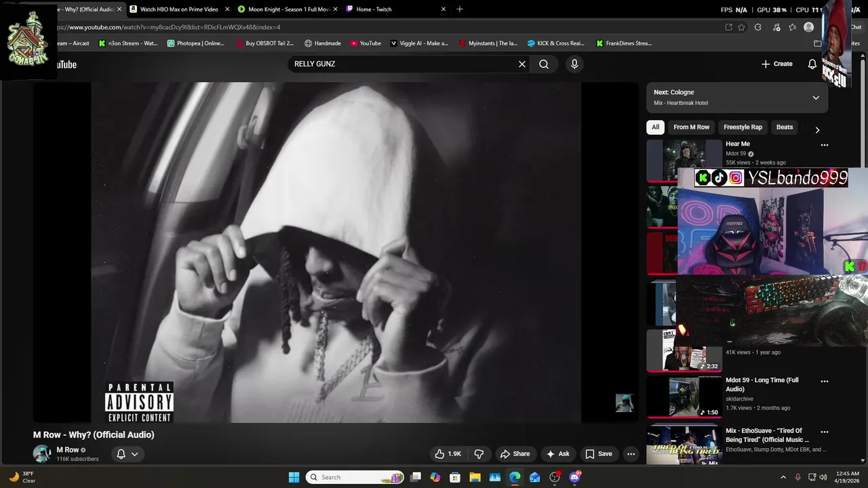Dislike the video with the thumbs-down icon
The height and width of the screenshot is (488, 868).
pyautogui.click(x=479, y=454)
